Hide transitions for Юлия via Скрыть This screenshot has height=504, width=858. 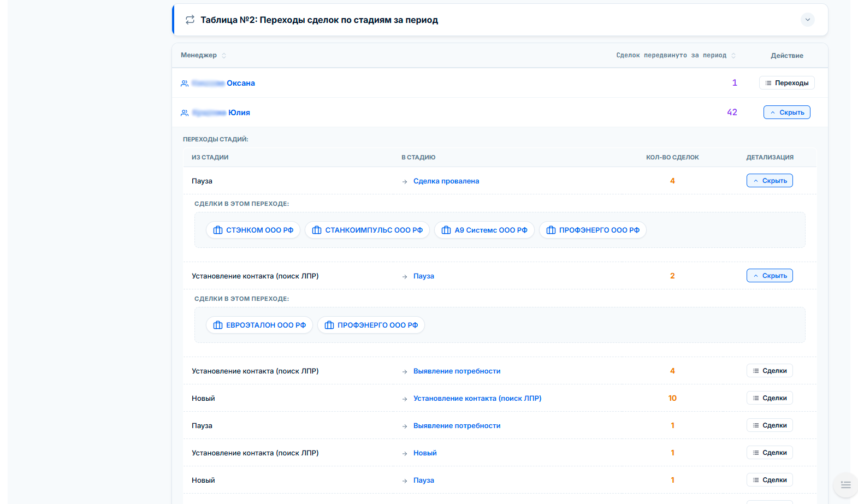(786, 112)
